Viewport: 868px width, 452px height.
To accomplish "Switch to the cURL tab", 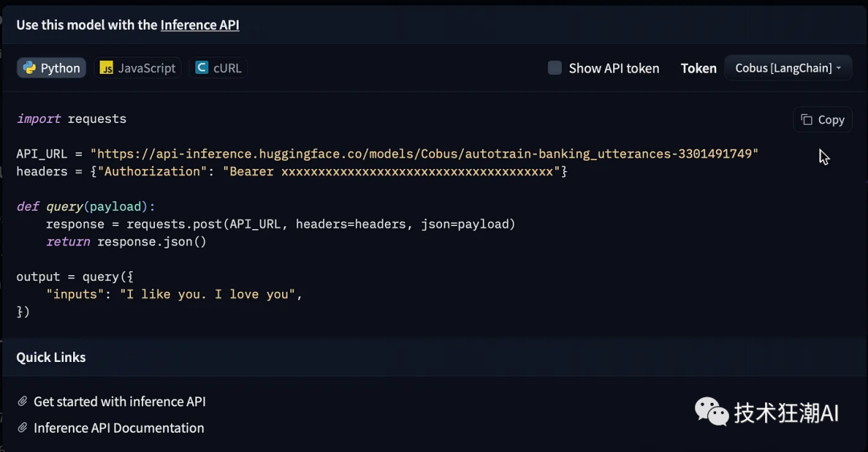I will click(x=218, y=68).
